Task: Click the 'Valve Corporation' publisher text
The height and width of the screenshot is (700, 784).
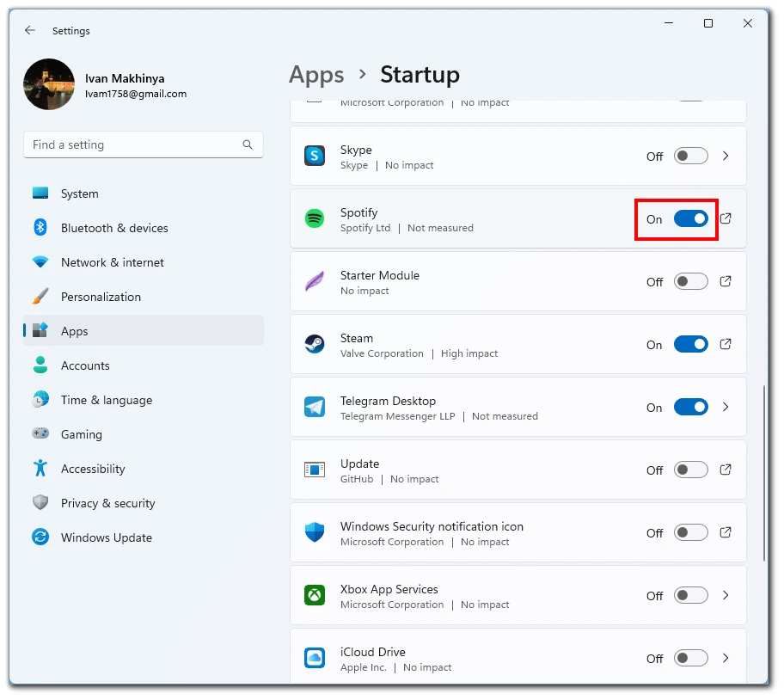Action: coord(382,353)
